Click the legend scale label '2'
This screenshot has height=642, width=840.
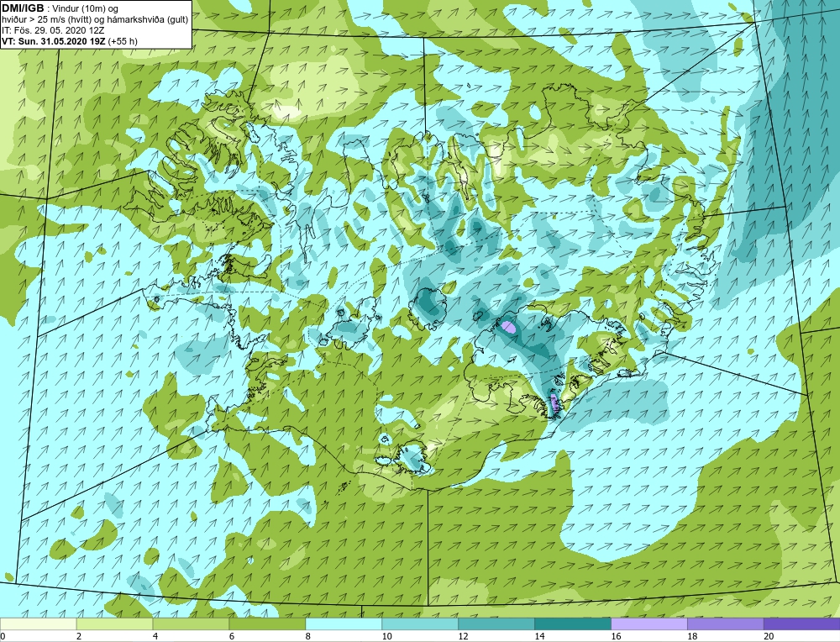(x=79, y=637)
